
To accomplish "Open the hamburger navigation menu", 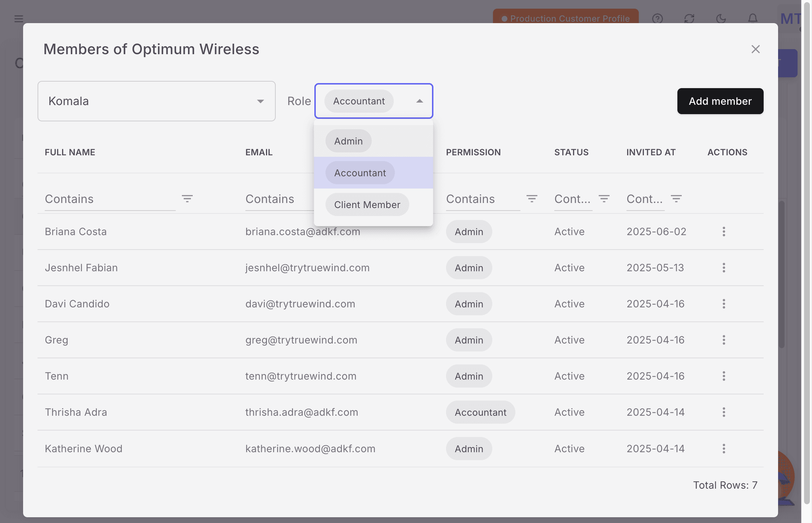I will click(x=18, y=18).
